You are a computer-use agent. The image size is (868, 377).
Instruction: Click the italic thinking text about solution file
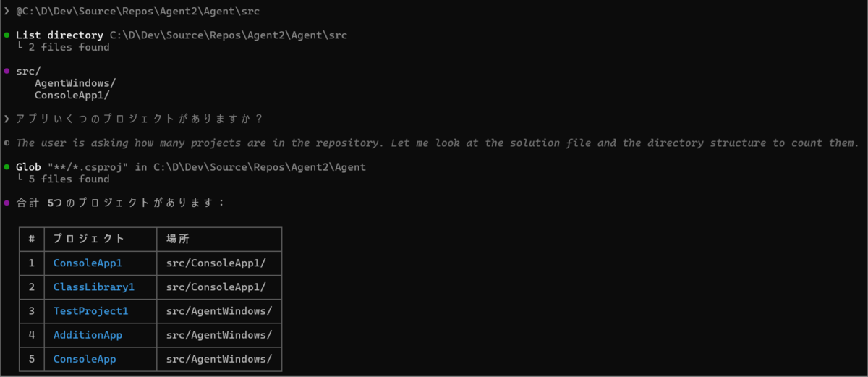[x=437, y=143]
